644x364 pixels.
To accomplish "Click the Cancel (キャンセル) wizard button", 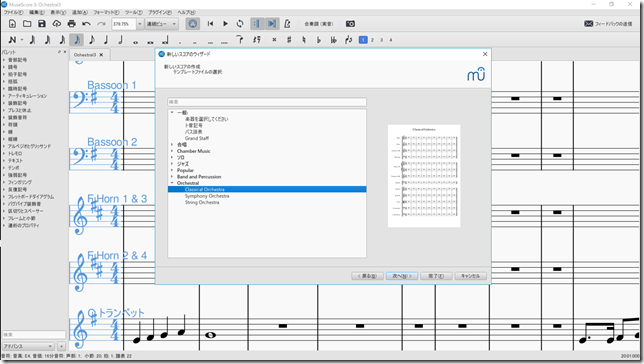I will [x=471, y=276].
